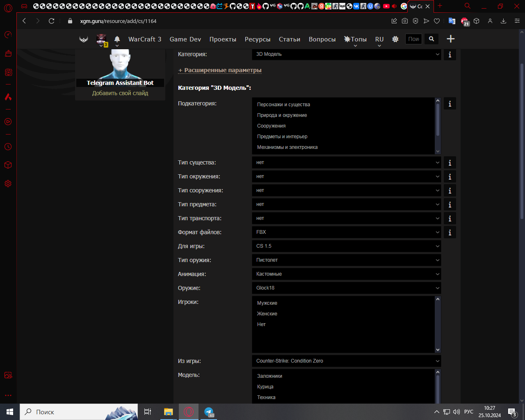This screenshot has height=420, width=525.
Task: Open the WarCraft 3 menu item
Action: pos(145,39)
